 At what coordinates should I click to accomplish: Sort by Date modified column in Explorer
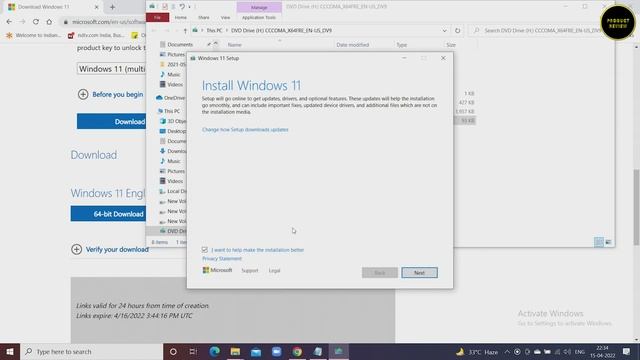[x=353, y=45]
